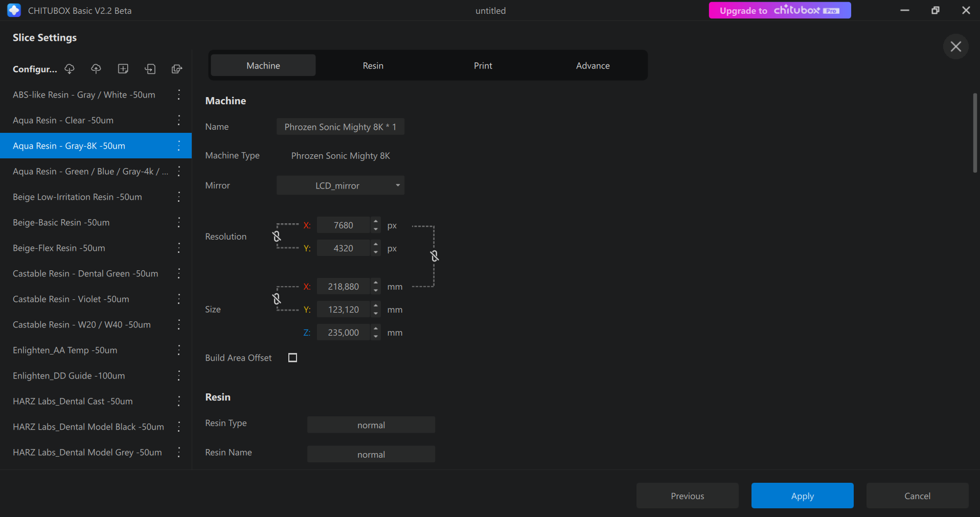Increase resolution Y value with up arrow
Viewport: 980px width, 517px height.
(376, 244)
